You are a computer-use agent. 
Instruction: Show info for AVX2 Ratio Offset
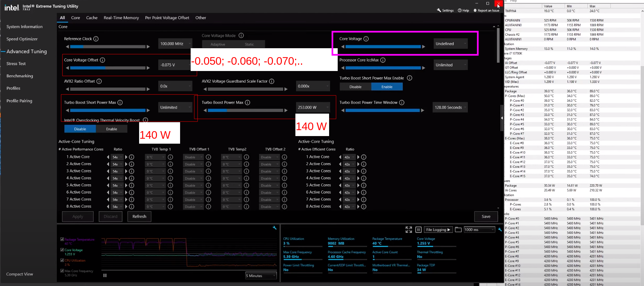[x=99, y=81]
